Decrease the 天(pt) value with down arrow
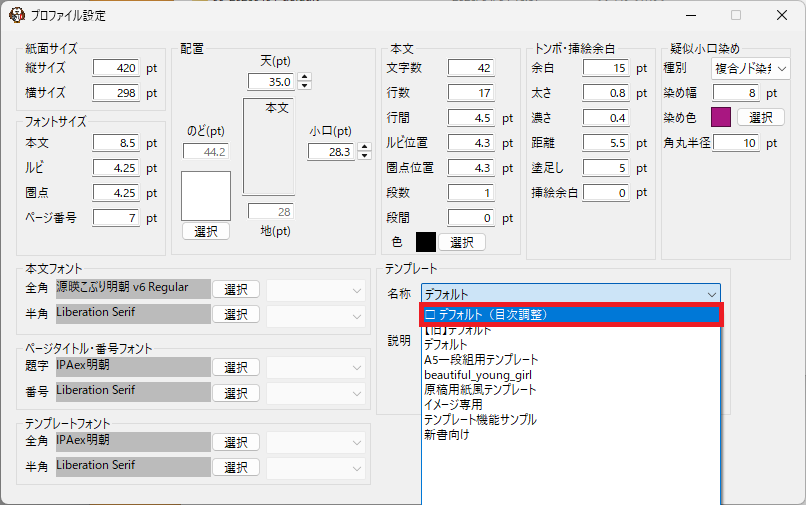806x505 pixels. pyautogui.click(x=305, y=85)
